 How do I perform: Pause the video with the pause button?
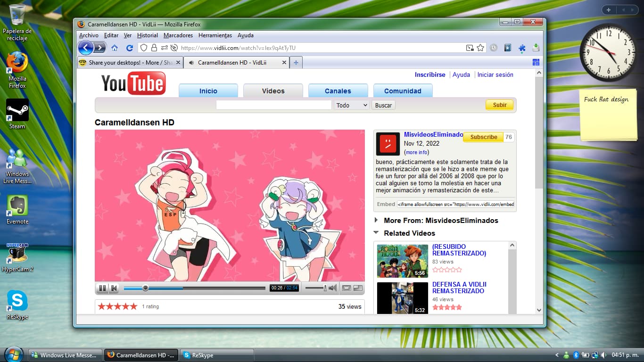[102, 288]
